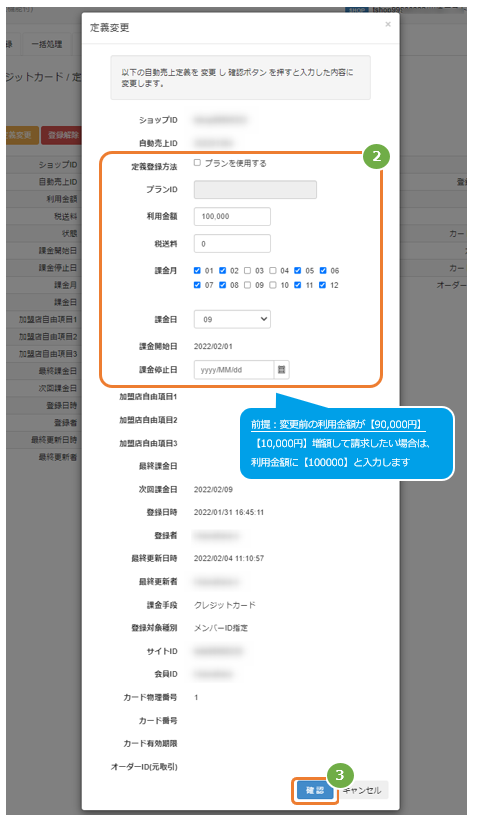Viewport: 478px width, 818px height.
Task: Select the 登録対象種別 value メンバーID指定
Action: pos(221,628)
